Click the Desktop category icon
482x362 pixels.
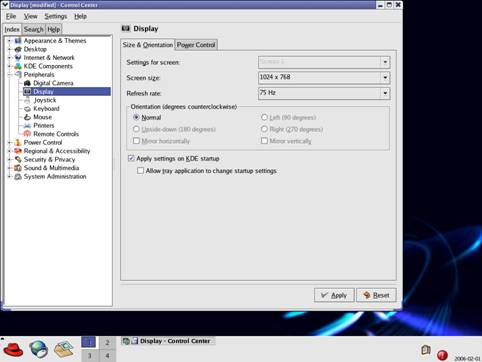click(x=18, y=49)
